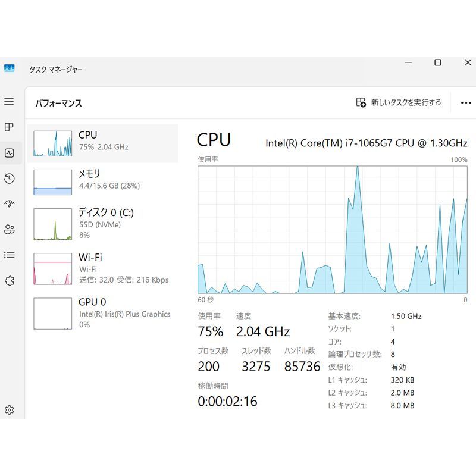Select the Wi-Fi performance entry
The image size is (476, 476).
click(102, 269)
